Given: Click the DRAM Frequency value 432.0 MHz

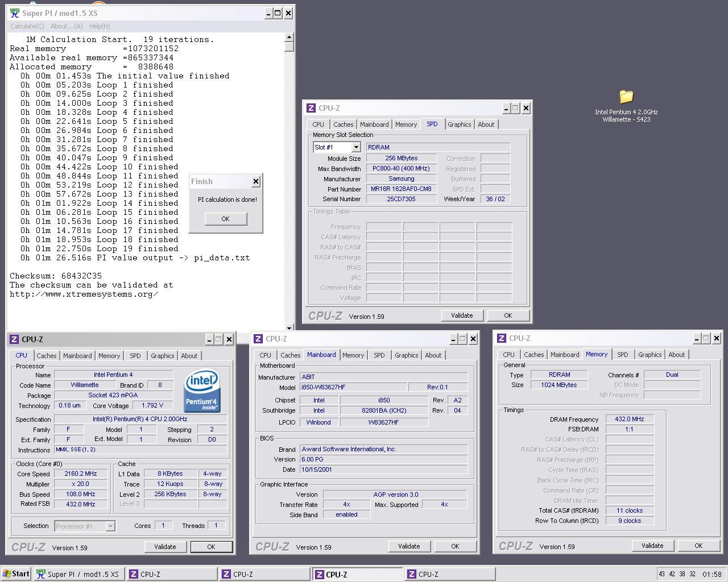Looking at the screenshot, I should [629, 419].
